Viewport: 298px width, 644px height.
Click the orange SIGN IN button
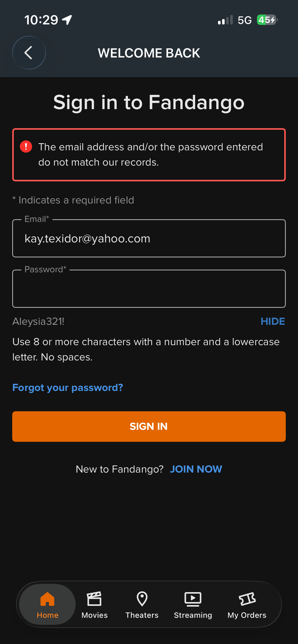coord(149,427)
